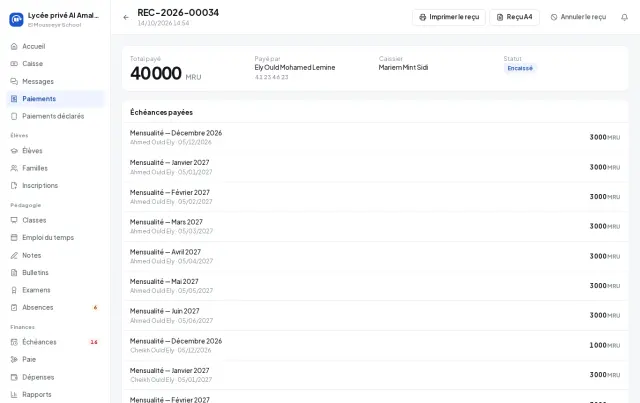The image size is (640, 403).
Task: Click the Échéances payées heading
Action: [161, 112]
